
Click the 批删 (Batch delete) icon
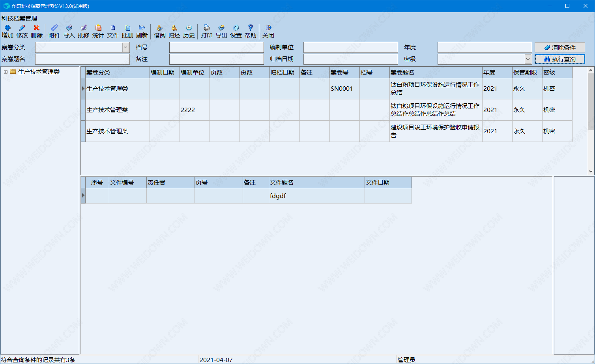127,31
